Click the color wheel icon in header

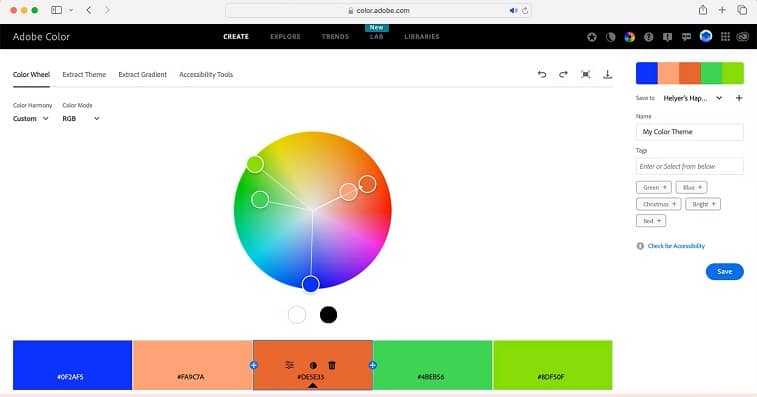point(630,37)
